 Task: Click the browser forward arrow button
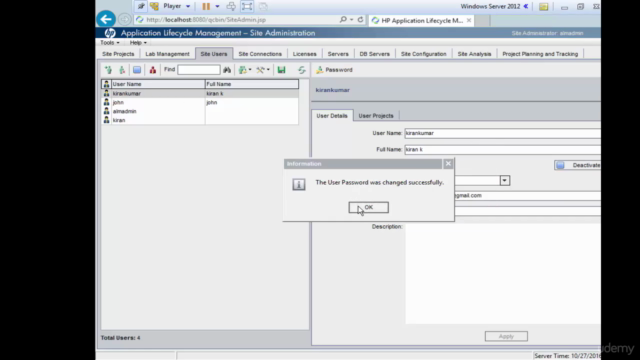coord(124,20)
